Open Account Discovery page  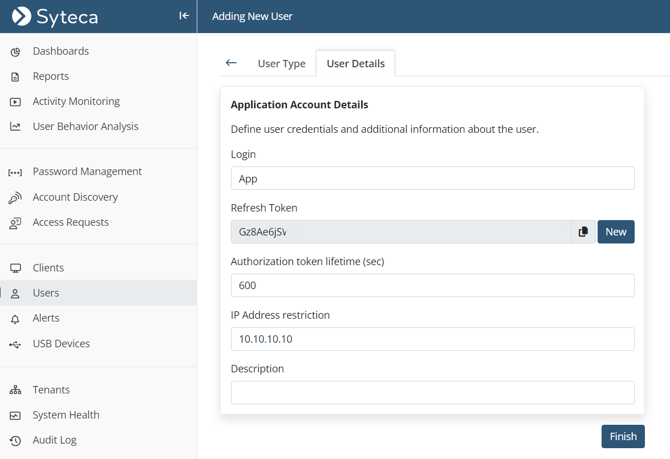[75, 197]
